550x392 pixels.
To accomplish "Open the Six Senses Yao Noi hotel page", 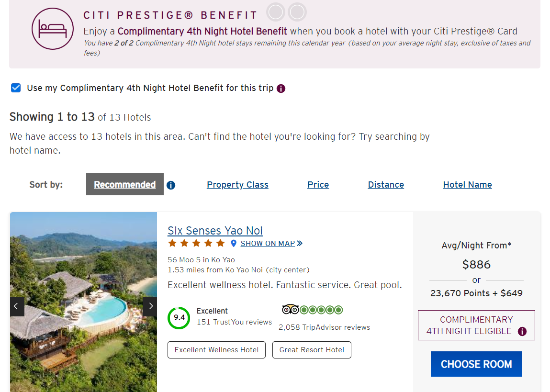I will click(x=215, y=230).
